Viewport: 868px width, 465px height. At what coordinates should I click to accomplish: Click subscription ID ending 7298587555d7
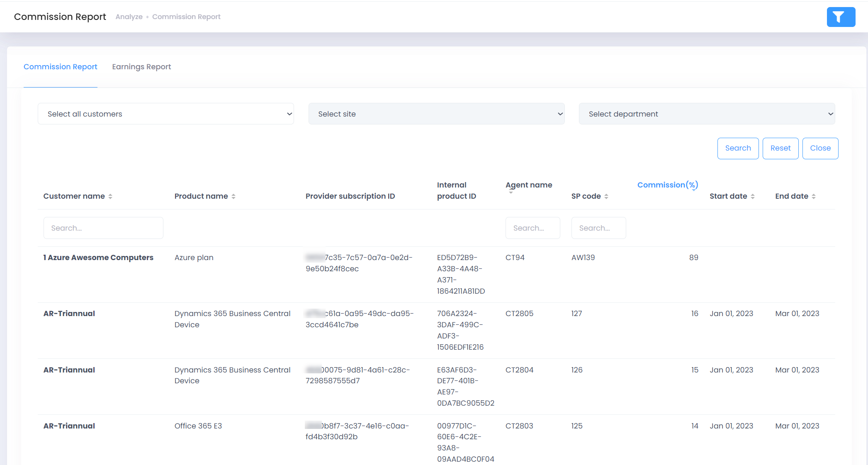(x=358, y=375)
